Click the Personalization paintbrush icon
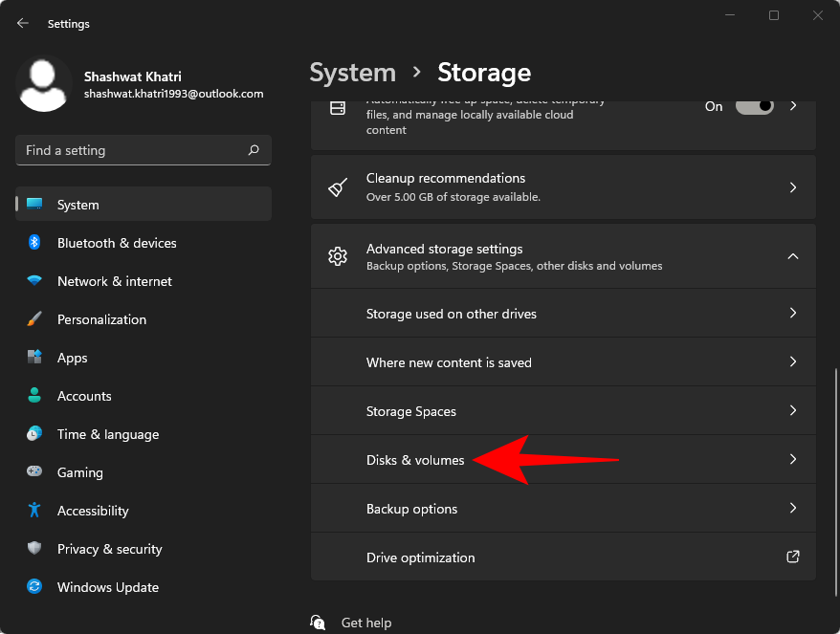Image resolution: width=840 pixels, height=634 pixels. 34,319
